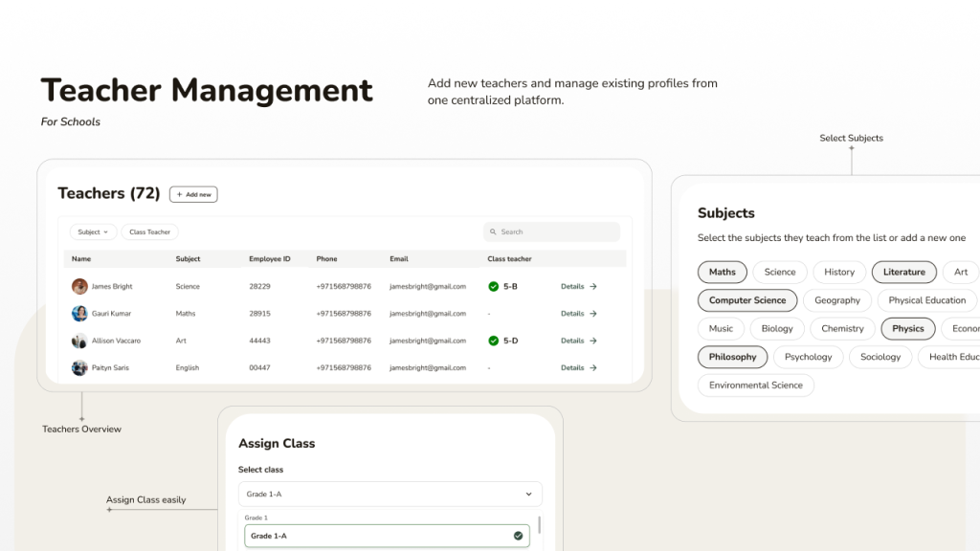Image resolution: width=980 pixels, height=551 pixels.
Task: Select the Chemistry subject chip
Action: (842, 329)
